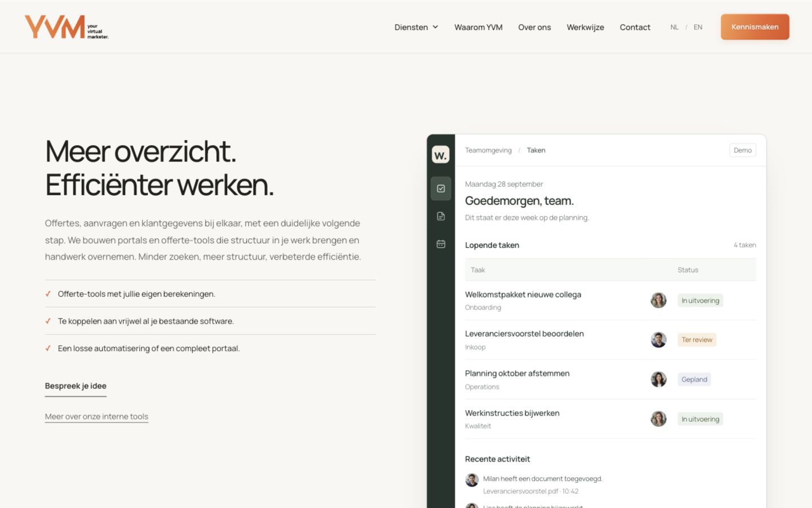Image resolution: width=812 pixels, height=508 pixels.
Task: Click the Maandag 28 september date
Action: (x=504, y=184)
